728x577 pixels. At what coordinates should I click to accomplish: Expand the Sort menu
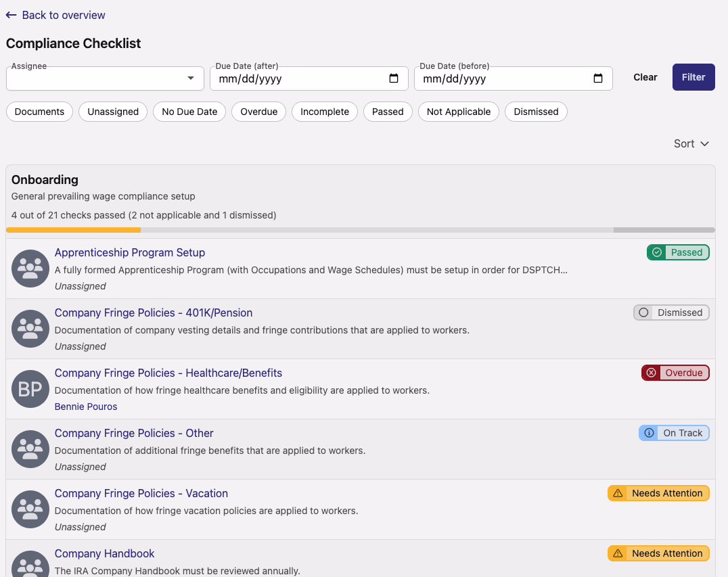[691, 144]
